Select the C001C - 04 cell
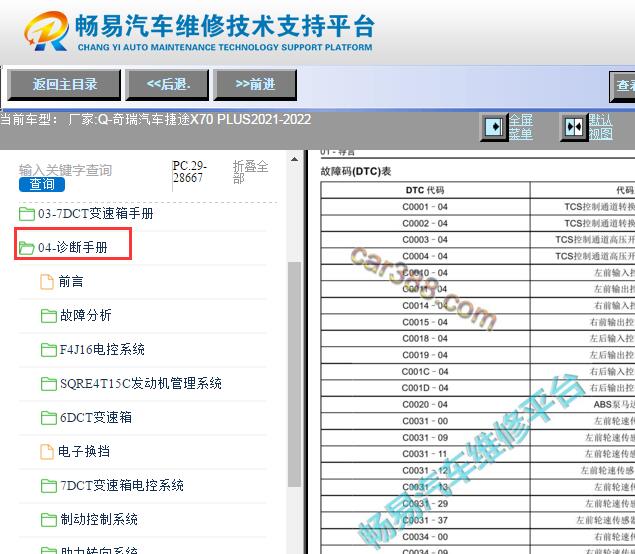This screenshot has width=635, height=554. (425, 372)
